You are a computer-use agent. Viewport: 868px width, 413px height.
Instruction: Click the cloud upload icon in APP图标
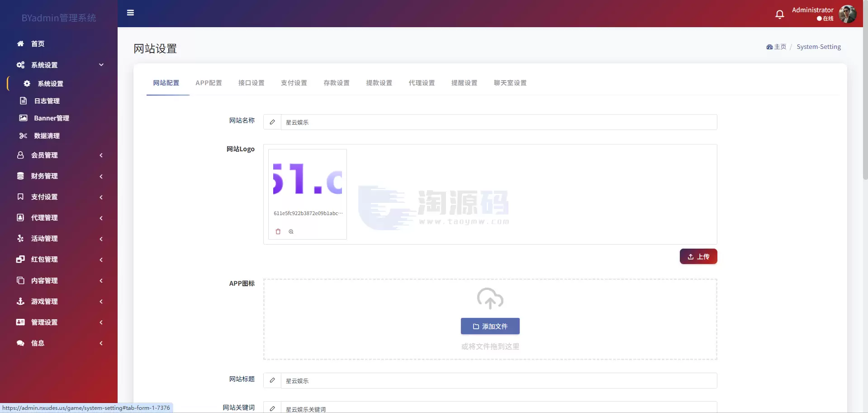point(490,298)
